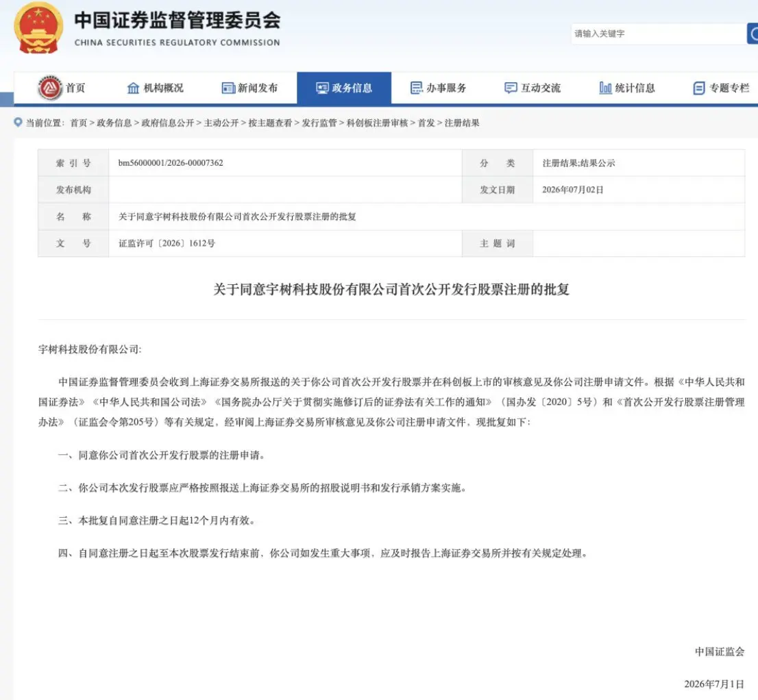The height and width of the screenshot is (700, 758).
Task: Follow the 科创板注册审核 breadcrumb link
Action: 377,123
